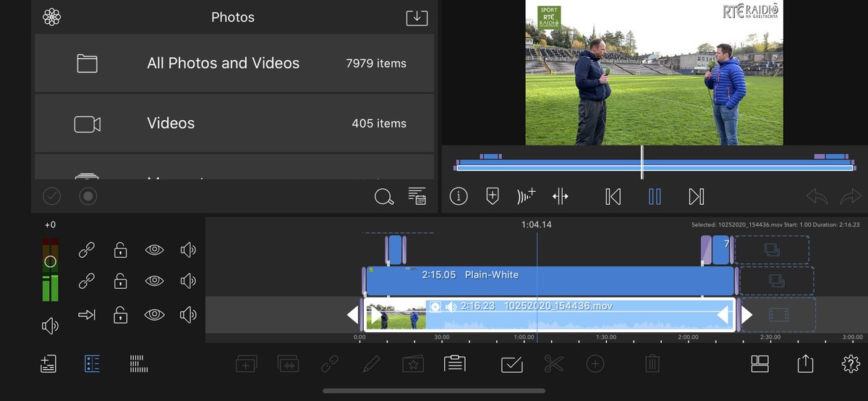Toggle the audio mixer view icon

(138, 363)
